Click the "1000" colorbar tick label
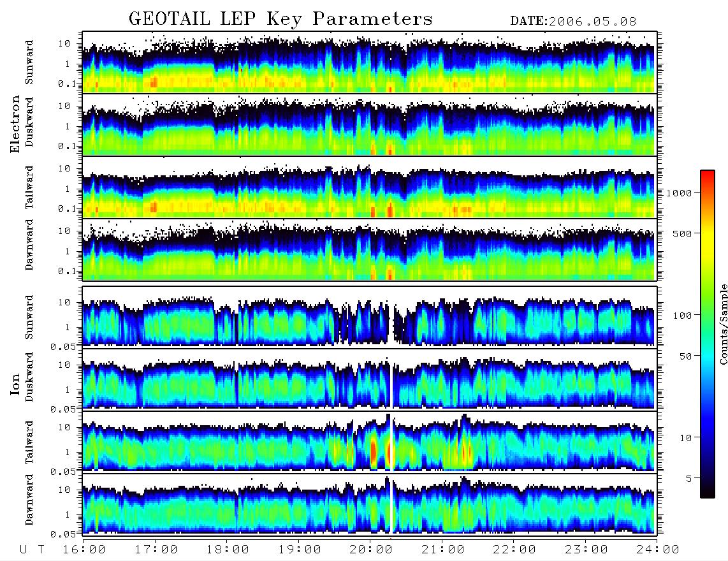Viewport: 728px width, 561px height. pos(680,193)
